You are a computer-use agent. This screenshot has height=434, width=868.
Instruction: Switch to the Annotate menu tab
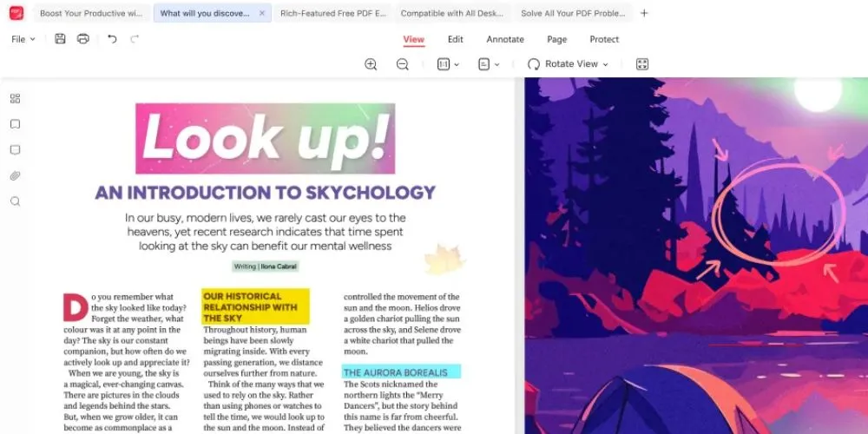504,39
